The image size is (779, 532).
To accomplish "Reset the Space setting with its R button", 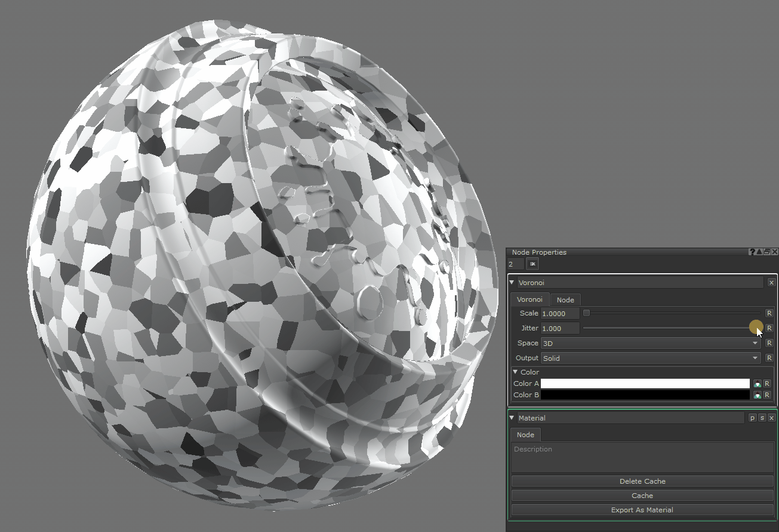I will pyautogui.click(x=769, y=343).
